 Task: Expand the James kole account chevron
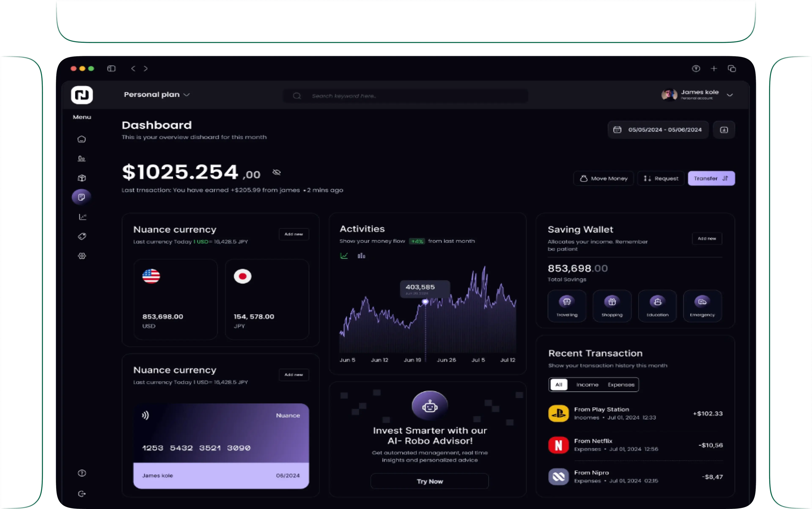[x=730, y=95]
